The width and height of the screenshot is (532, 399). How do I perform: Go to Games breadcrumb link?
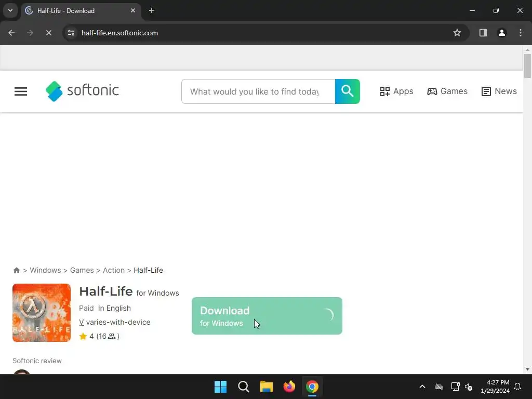[x=82, y=270]
